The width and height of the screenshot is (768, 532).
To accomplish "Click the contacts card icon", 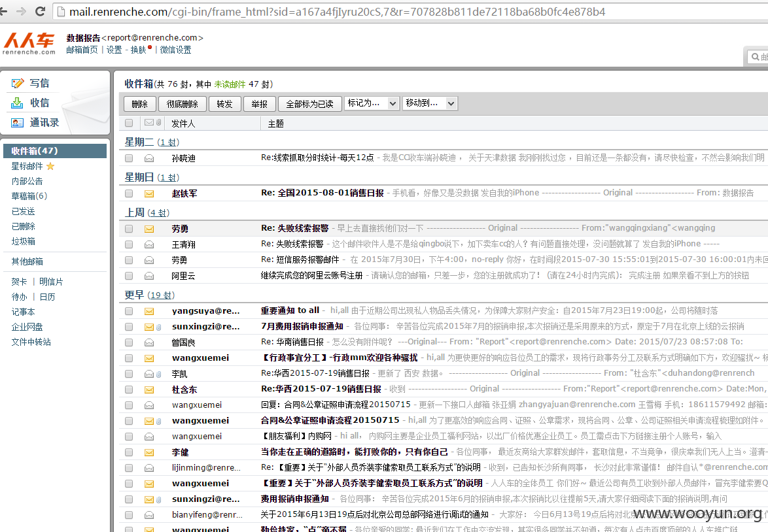I will tap(17, 123).
